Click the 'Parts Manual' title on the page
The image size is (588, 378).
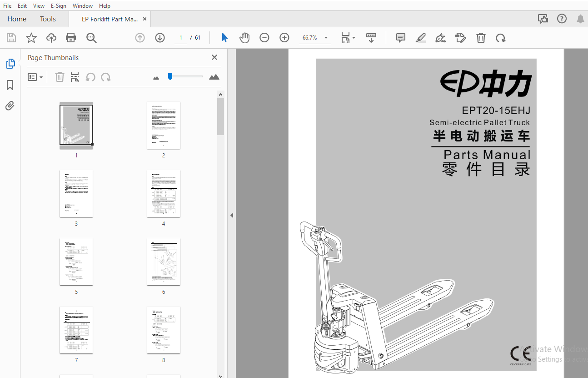487,155
